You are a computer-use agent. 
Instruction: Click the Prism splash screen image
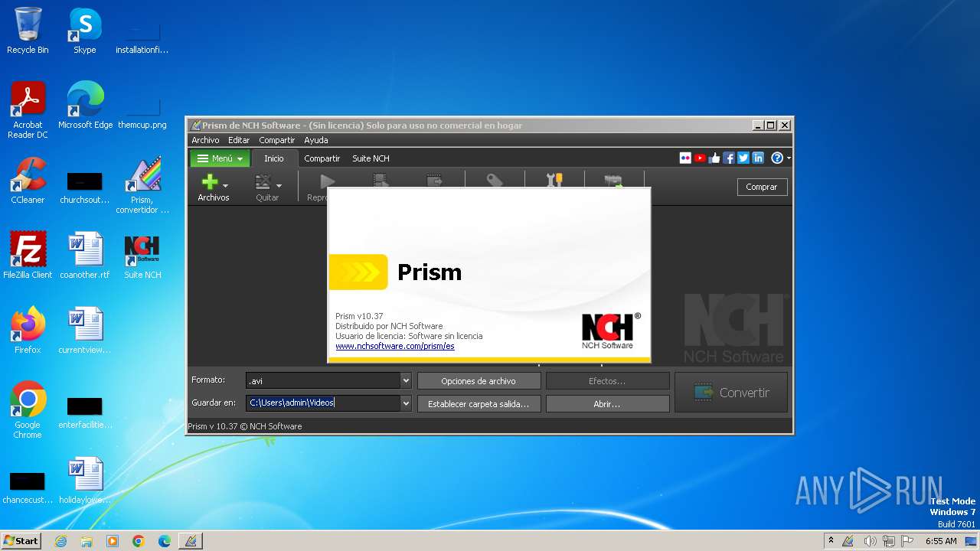point(489,275)
